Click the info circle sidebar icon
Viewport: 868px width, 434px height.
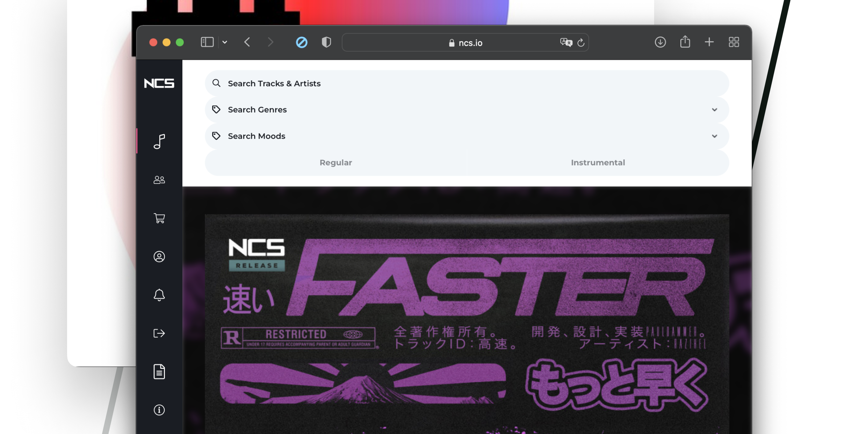point(159,410)
